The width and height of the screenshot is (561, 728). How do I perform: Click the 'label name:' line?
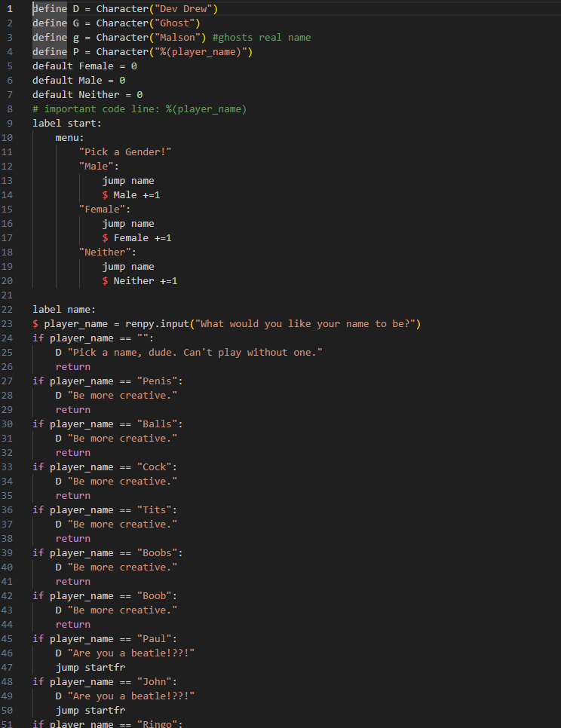[64, 309]
